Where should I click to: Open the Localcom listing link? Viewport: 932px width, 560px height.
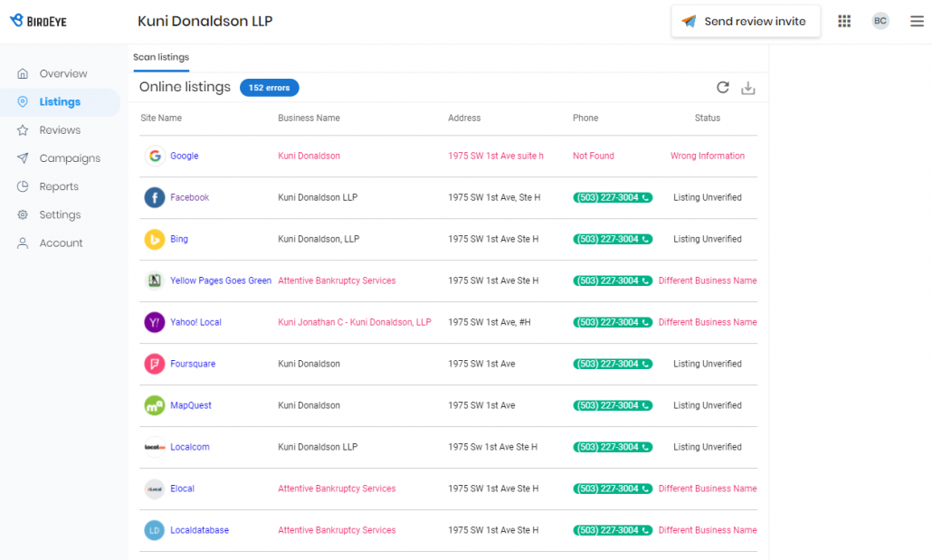[x=190, y=447]
